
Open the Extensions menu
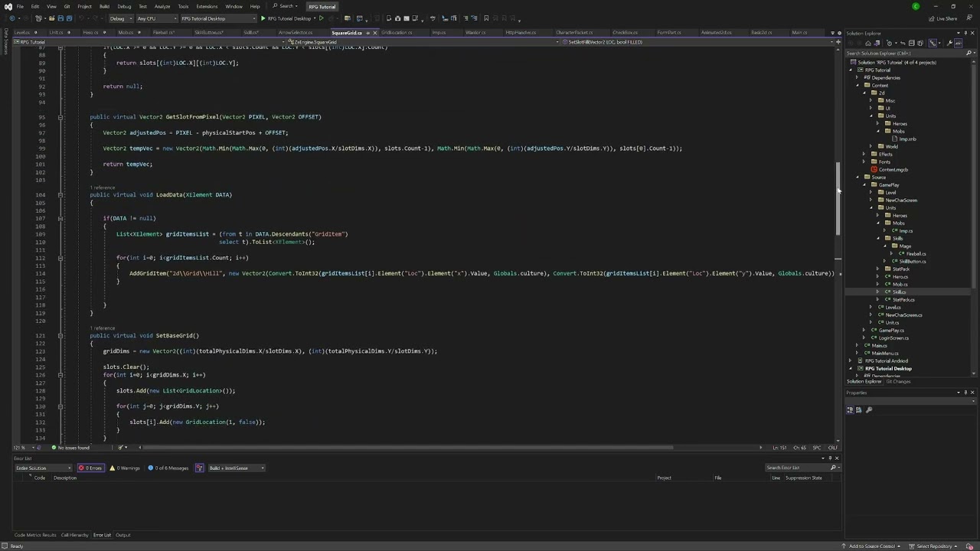[207, 6]
